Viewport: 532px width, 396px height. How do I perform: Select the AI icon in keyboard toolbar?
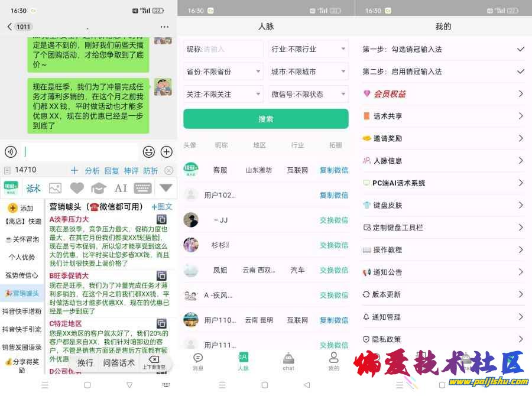pos(121,188)
